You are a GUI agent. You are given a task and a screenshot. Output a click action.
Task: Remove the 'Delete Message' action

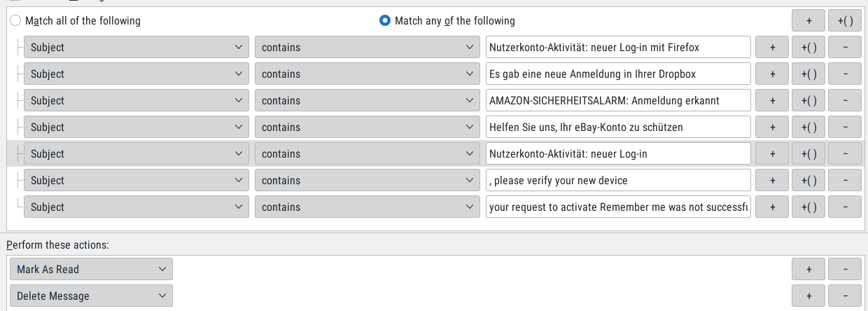pyautogui.click(x=845, y=296)
